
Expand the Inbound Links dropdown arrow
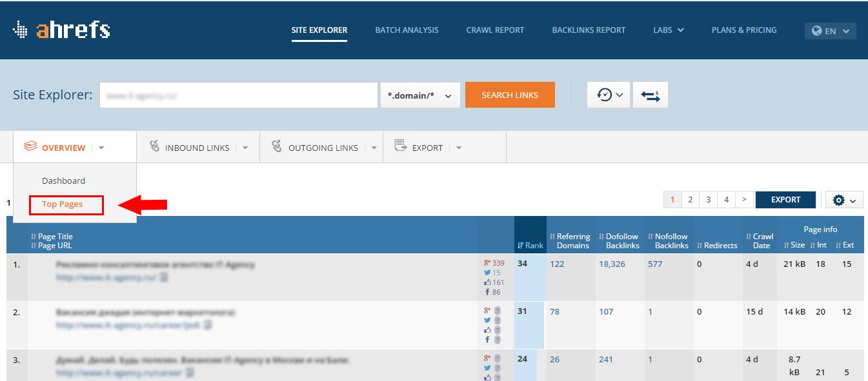[245, 148]
